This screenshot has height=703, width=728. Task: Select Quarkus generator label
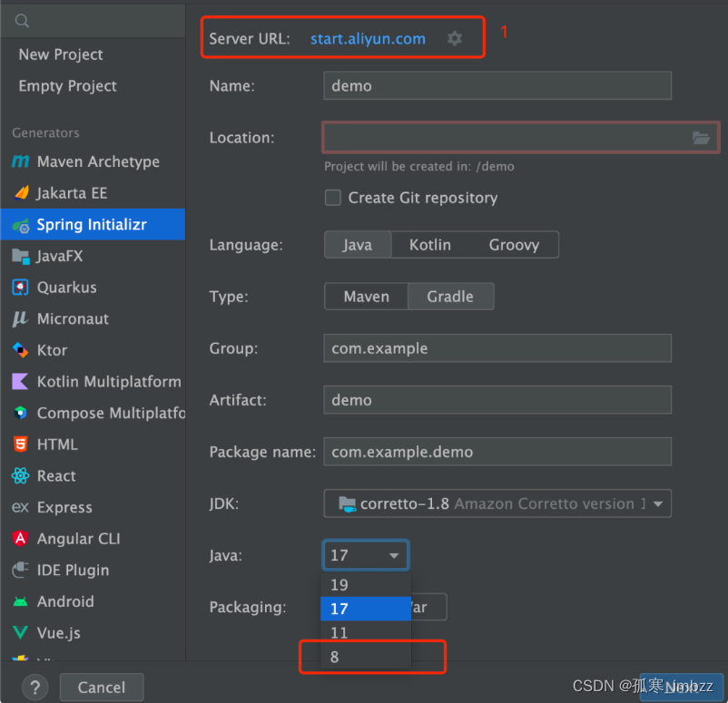click(67, 288)
